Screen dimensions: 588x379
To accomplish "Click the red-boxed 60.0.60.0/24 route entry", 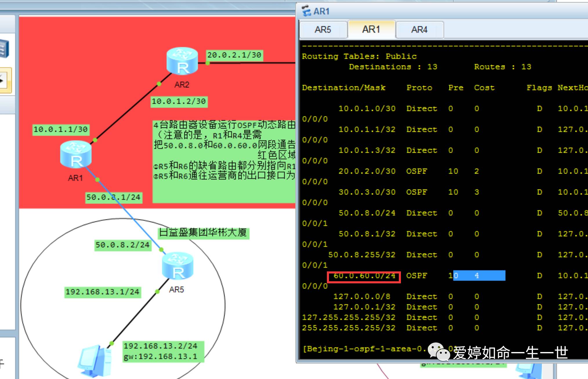I will tap(364, 277).
